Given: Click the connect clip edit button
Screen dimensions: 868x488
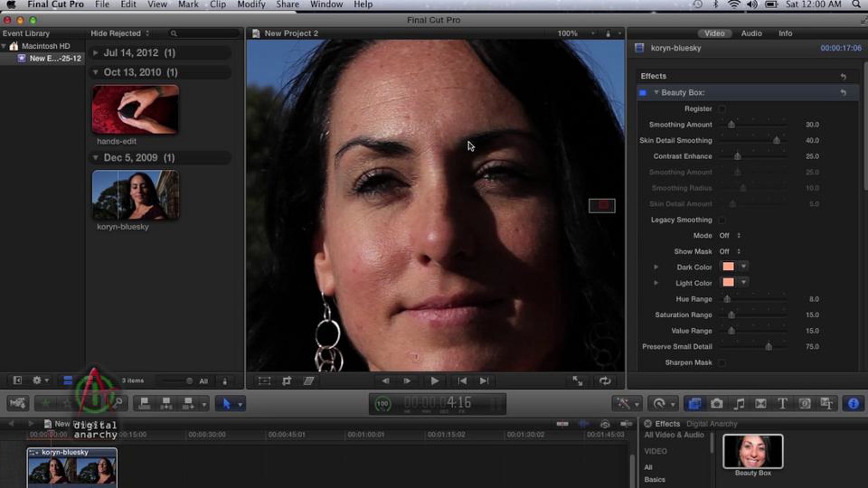Looking at the screenshot, I should coord(144,403).
